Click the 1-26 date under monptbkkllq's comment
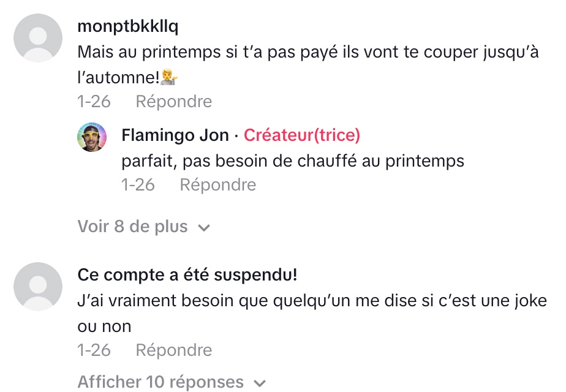 [x=94, y=101]
